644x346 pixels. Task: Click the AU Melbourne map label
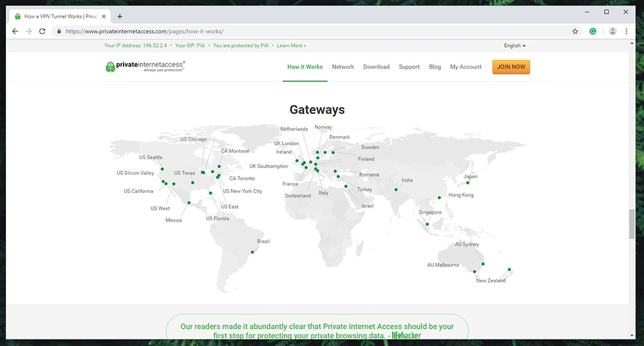tap(443, 265)
